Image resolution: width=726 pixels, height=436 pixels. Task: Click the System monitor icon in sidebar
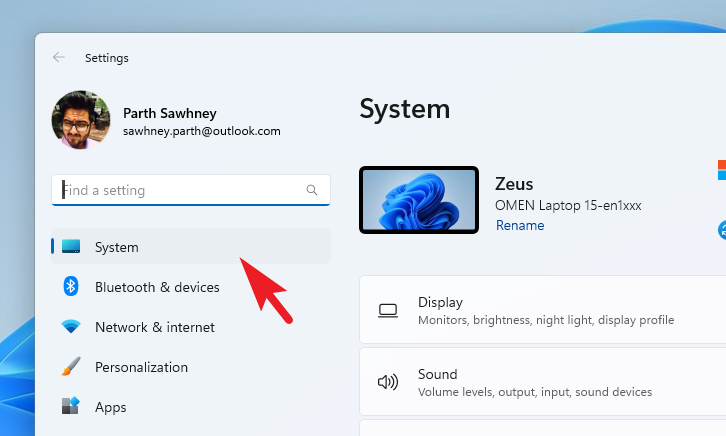(71, 246)
